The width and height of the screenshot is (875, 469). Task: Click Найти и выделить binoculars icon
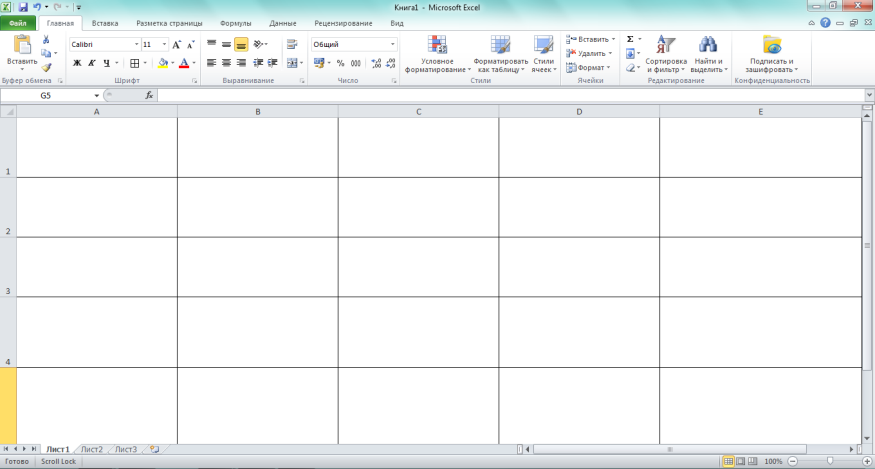pos(708,54)
